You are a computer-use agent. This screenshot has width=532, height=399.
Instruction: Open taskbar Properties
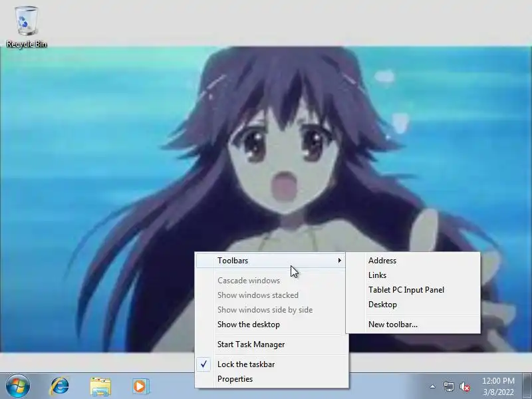tap(271, 379)
